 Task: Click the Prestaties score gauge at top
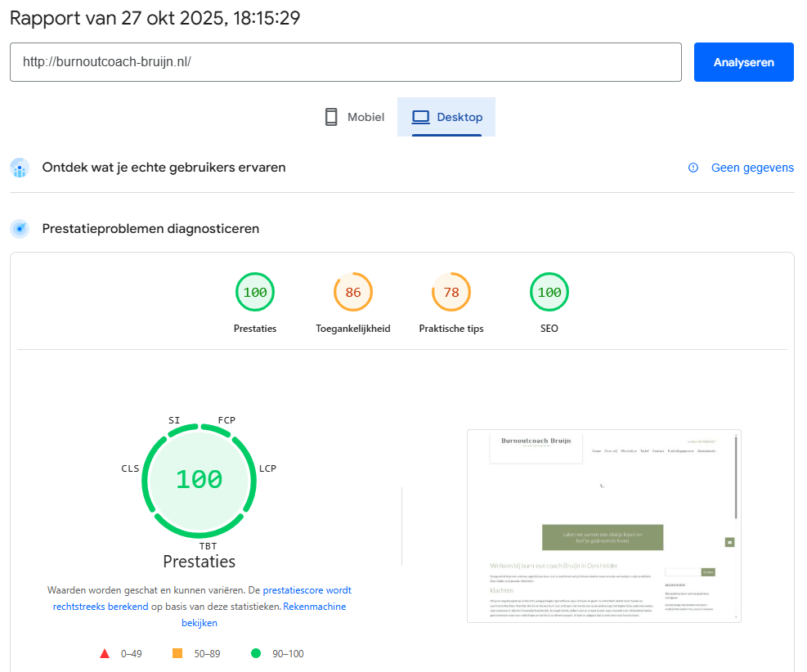(255, 293)
